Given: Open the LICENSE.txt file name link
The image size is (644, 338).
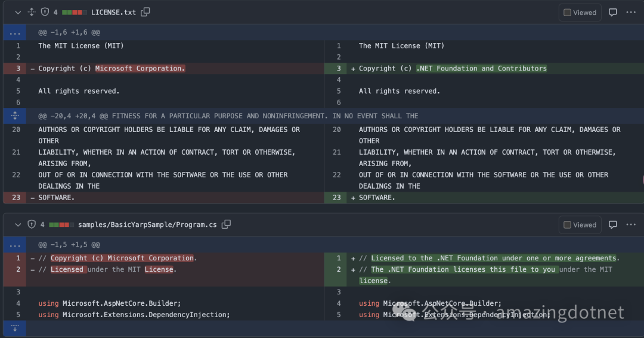Looking at the screenshot, I should pyautogui.click(x=113, y=13).
